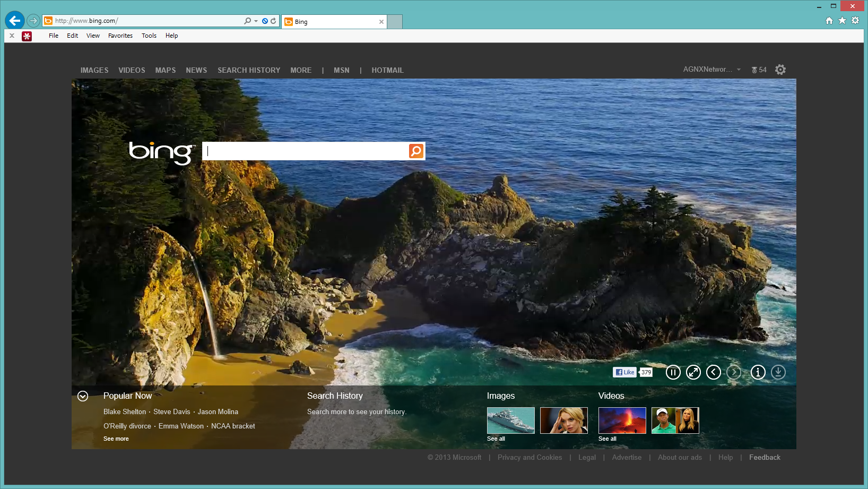Select the Bing browser tab
The height and width of the screenshot is (489, 868).
pyautogui.click(x=328, y=22)
